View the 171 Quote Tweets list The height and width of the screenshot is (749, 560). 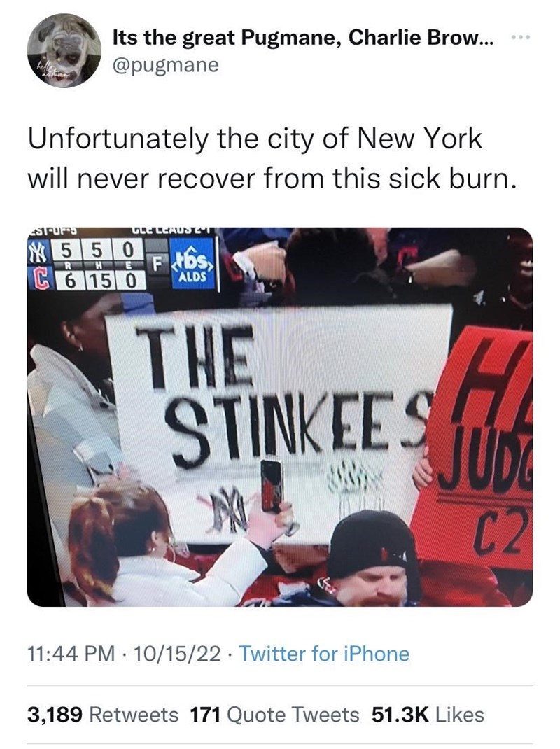pyautogui.click(x=274, y=715)
